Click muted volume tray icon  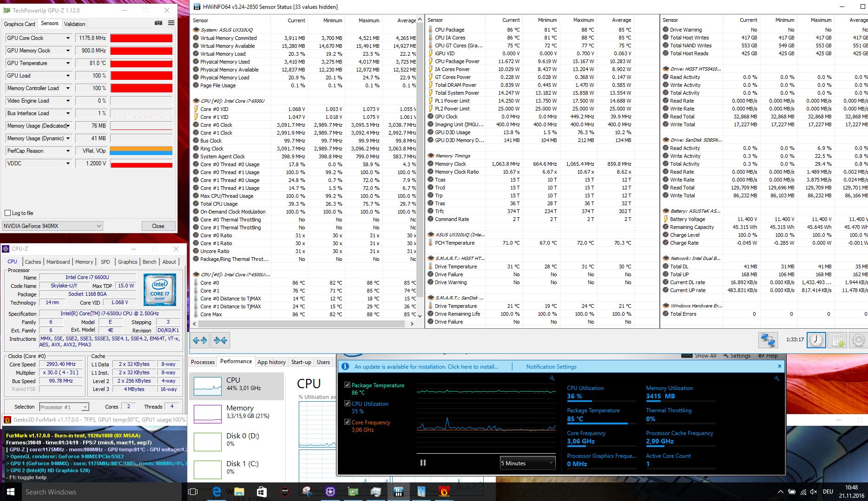(x=813, y=492)
